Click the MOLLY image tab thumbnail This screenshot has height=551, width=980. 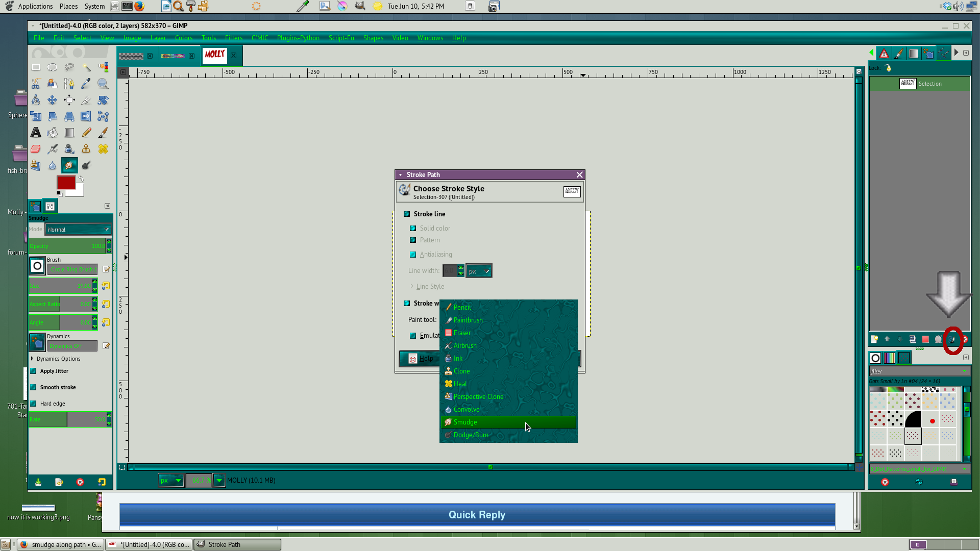[214, 55]
